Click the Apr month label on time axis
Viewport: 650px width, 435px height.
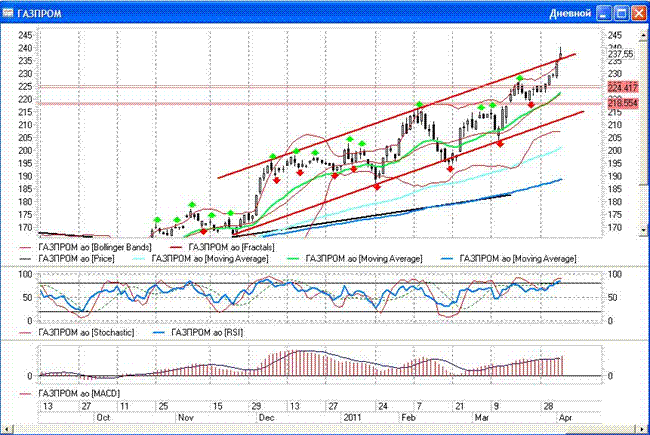(x=565, y=417)
